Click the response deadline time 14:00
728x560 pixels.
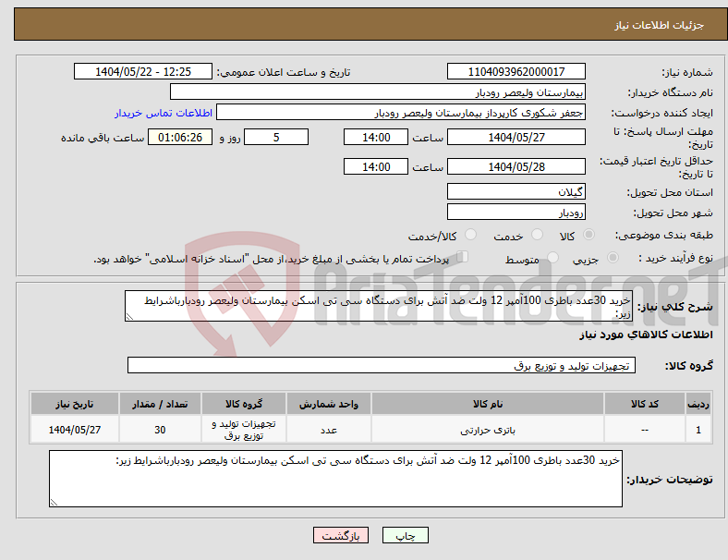coord(376,137)
